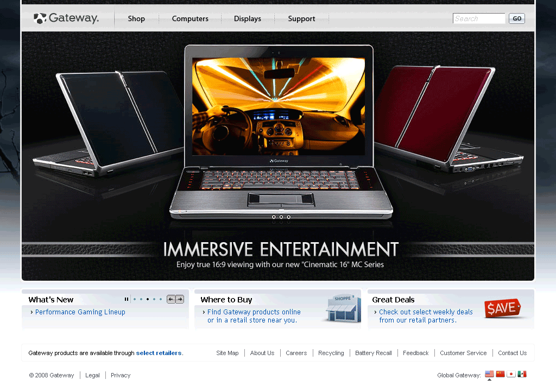
Task: Expand the Displays navigation menu
Action: coord(248,18)
